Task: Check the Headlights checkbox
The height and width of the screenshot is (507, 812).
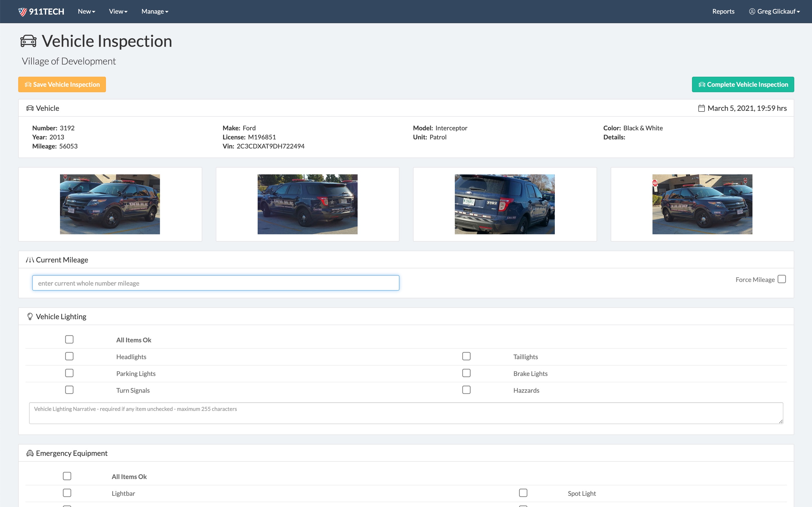Action: [x=69, y=356]
